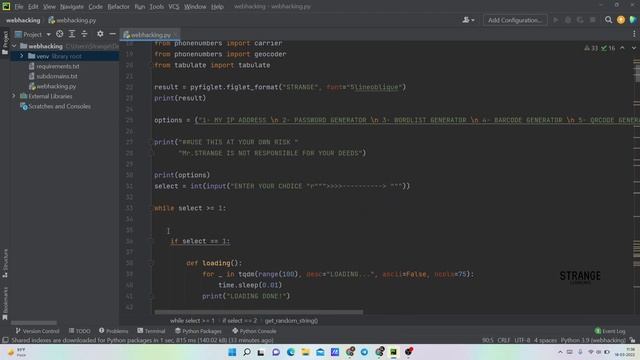Click the Code With Me user icon
Viewport: 640px width, 360px height.
[466, 20]
